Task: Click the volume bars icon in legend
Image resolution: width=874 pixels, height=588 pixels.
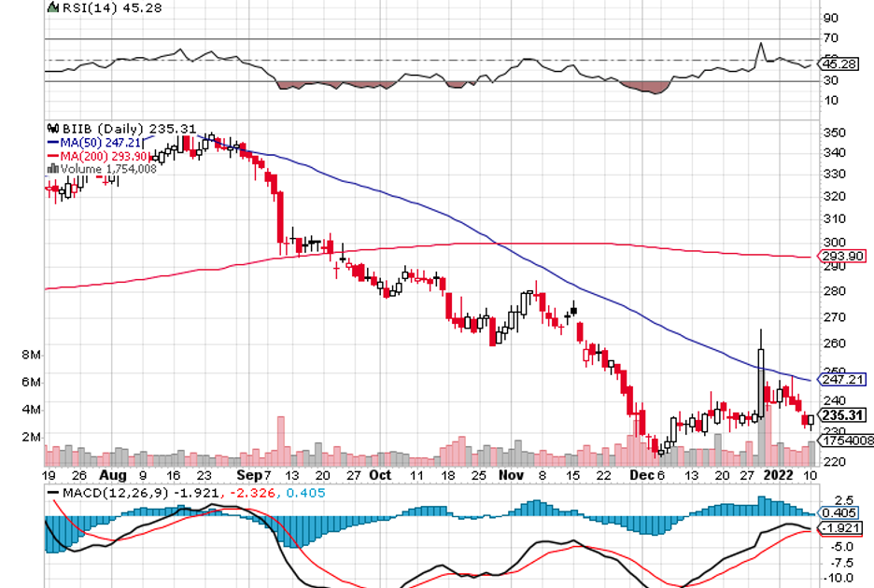Action: pyautogui.click(x=51, y=169)
